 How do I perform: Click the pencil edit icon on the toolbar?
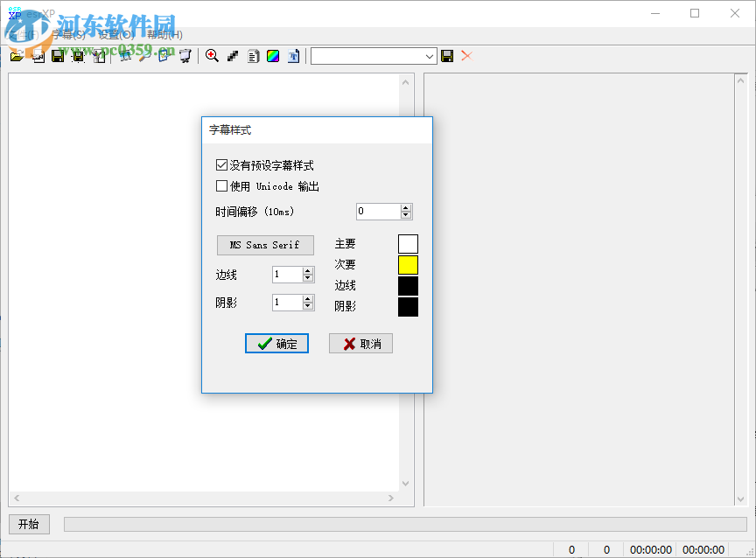coord(232,55)
